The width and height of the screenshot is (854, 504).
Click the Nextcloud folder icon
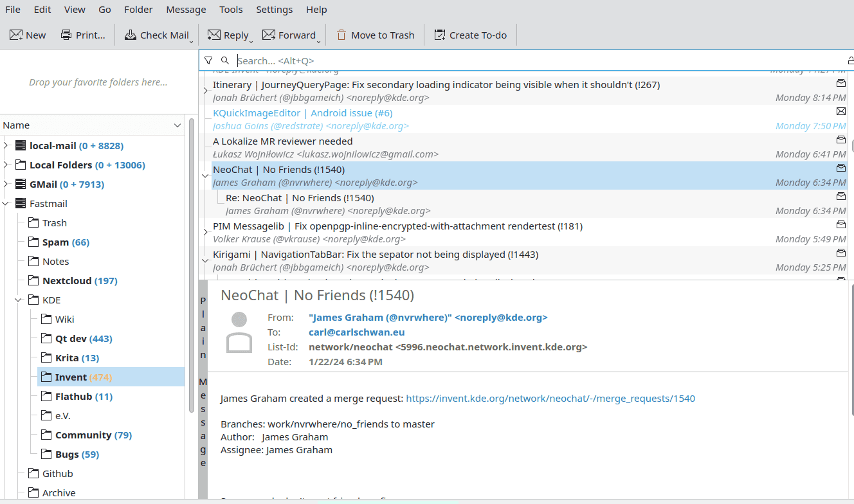pyautogui.click(x=33, y=280)
